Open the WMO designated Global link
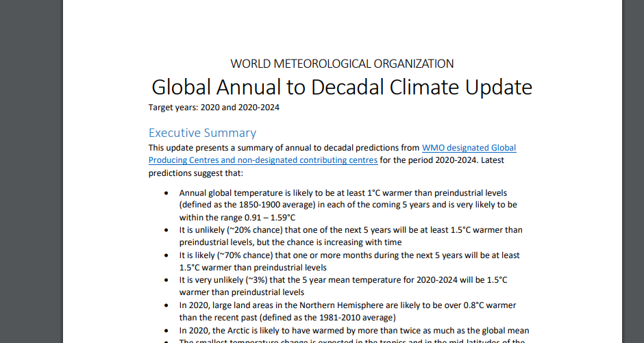The image size is (644, 343). tap(469, 147)
